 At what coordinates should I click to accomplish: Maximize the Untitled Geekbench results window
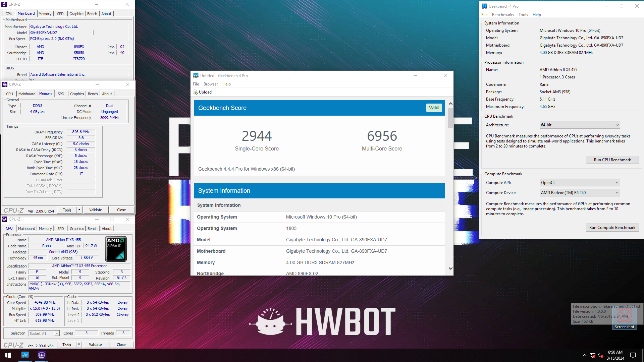click(x=430, y=75)
